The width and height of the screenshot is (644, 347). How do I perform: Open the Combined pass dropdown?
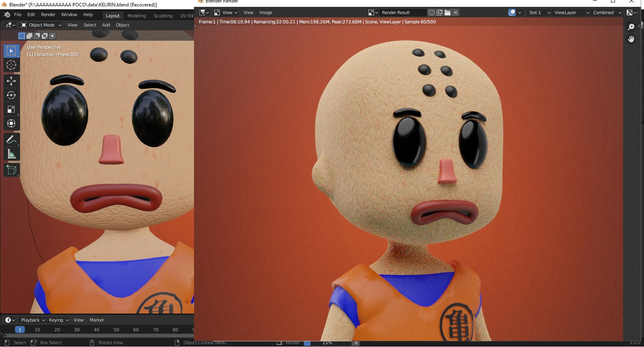click(x=607, y=12)
